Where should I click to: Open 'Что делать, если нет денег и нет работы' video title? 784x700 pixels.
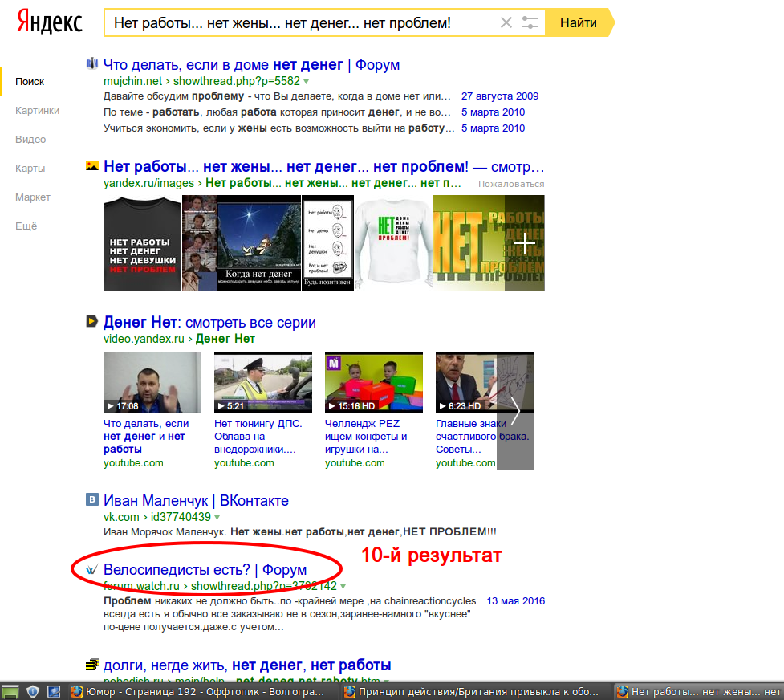(x=146, y=437)
